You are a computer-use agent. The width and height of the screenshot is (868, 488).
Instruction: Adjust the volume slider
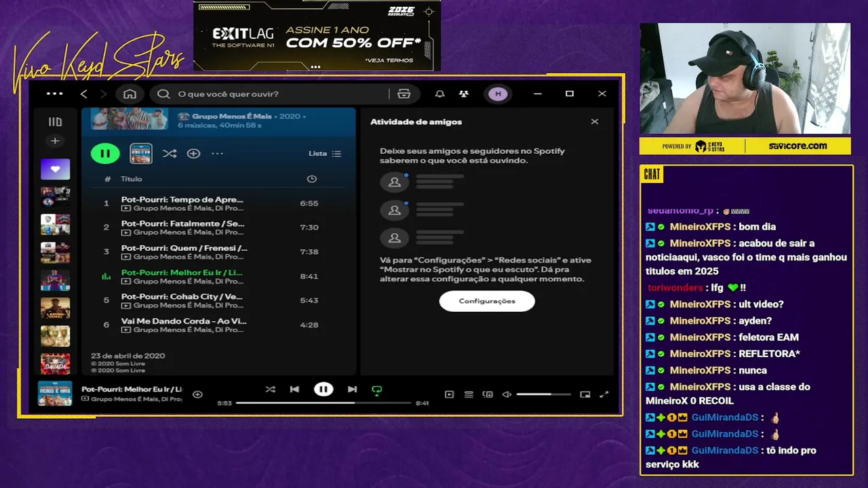(x=543, y=394)
